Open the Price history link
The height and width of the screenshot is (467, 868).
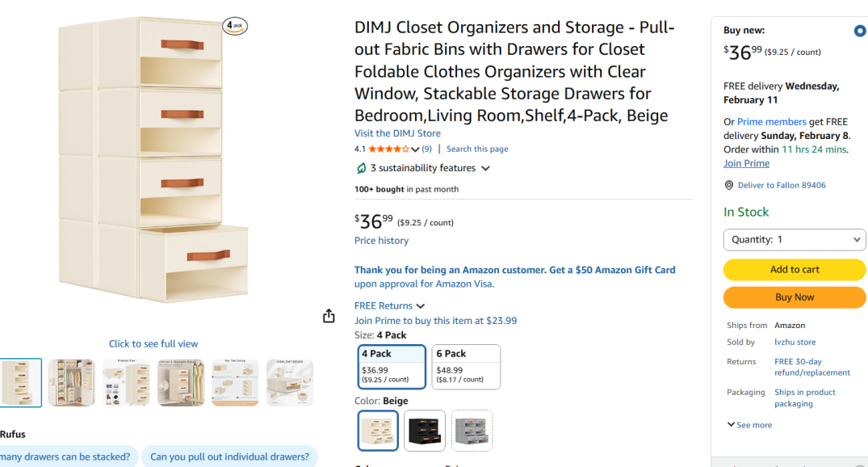click(x=381, y=241)
